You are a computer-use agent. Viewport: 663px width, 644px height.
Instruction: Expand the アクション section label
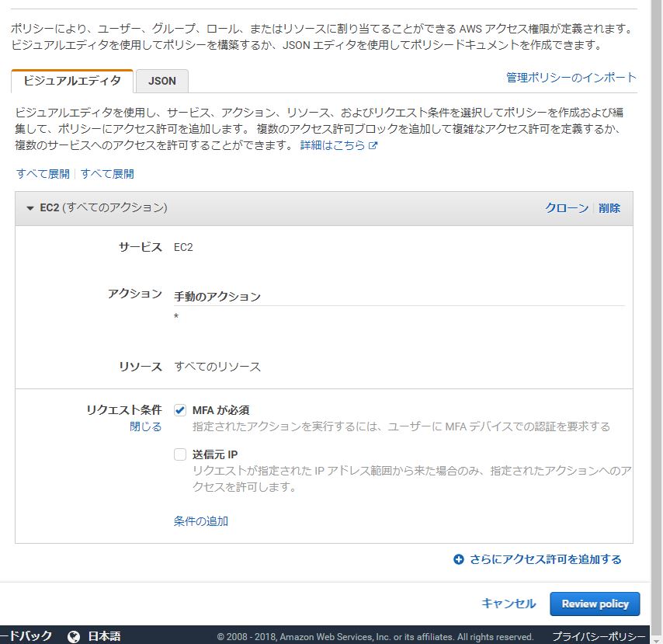(x=135, y=293)
